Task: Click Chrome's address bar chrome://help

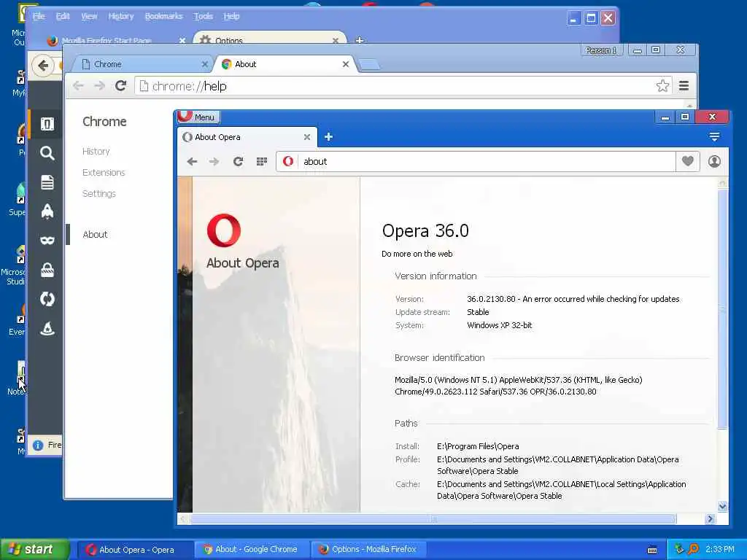Action: (x=395, y=86)
